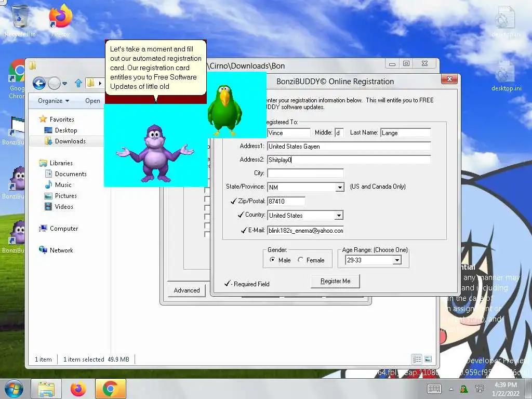
Task: Click the Address1 input field
Action: pos(349,146)
